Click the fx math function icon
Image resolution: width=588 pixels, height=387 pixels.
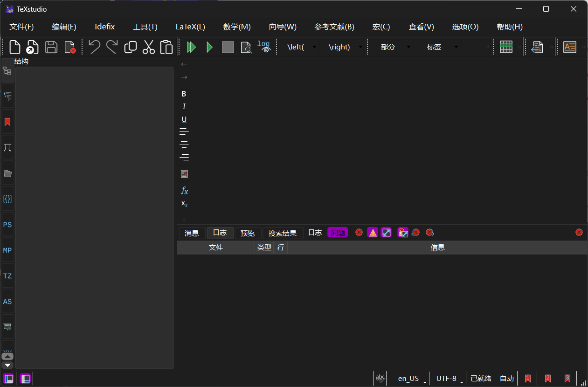pos(184,191)
